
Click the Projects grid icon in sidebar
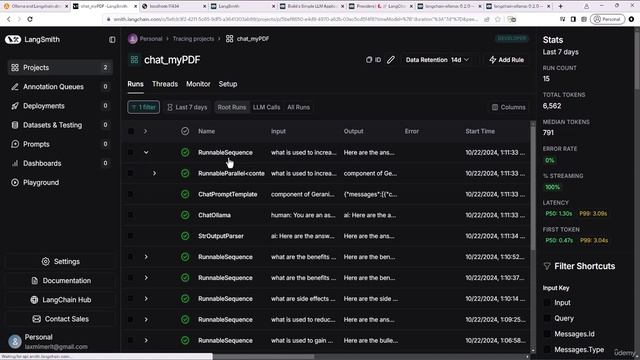click(15, 67)
